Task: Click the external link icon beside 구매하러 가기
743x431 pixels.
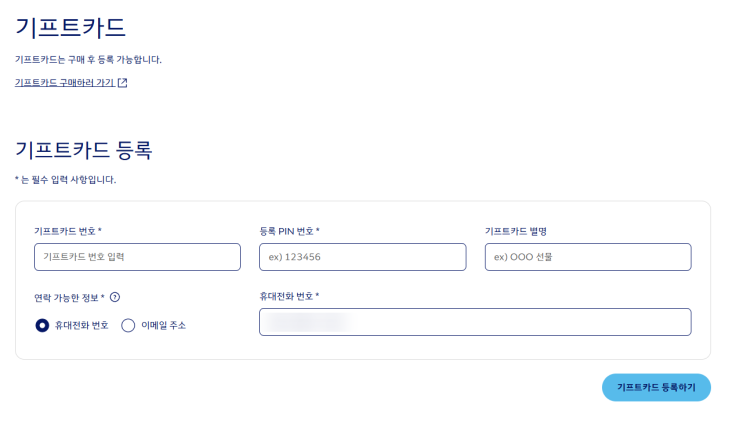Action: (122, 83)
